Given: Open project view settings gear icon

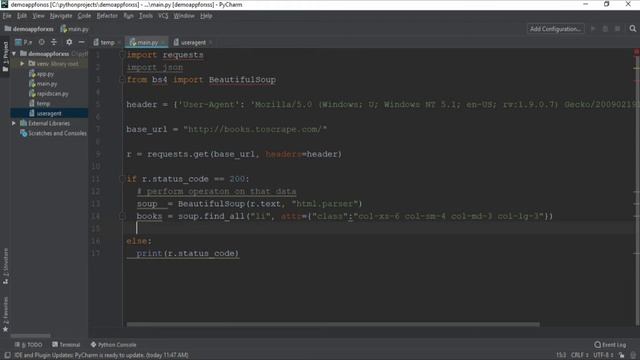Looking at the screenshot, I should (69, 42).
